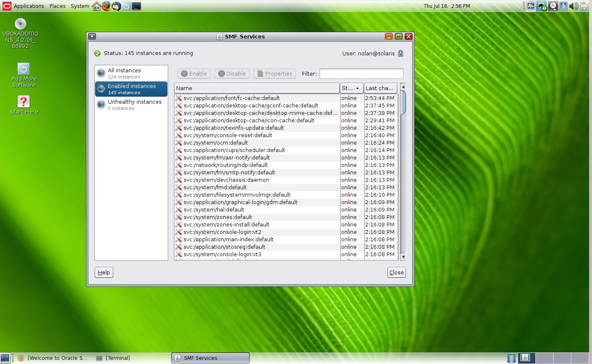Select svc:/application/stosreg:default row

286,247
